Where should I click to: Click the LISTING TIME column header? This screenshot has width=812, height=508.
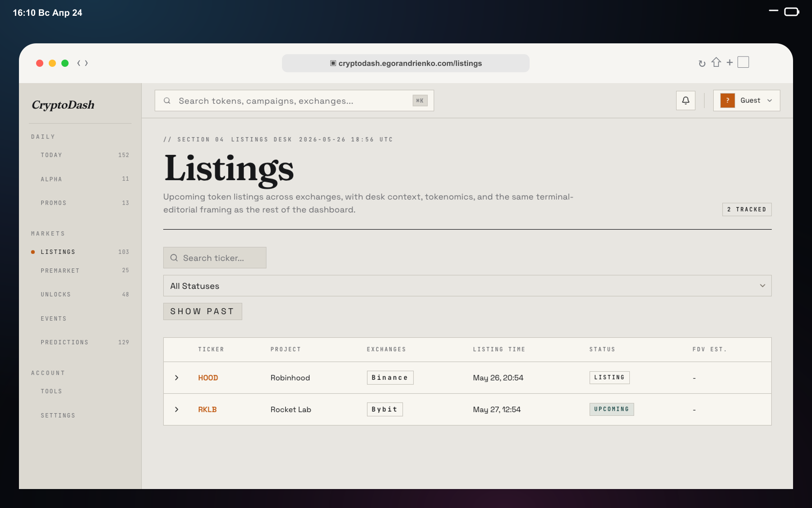click(x=499, y=350)
